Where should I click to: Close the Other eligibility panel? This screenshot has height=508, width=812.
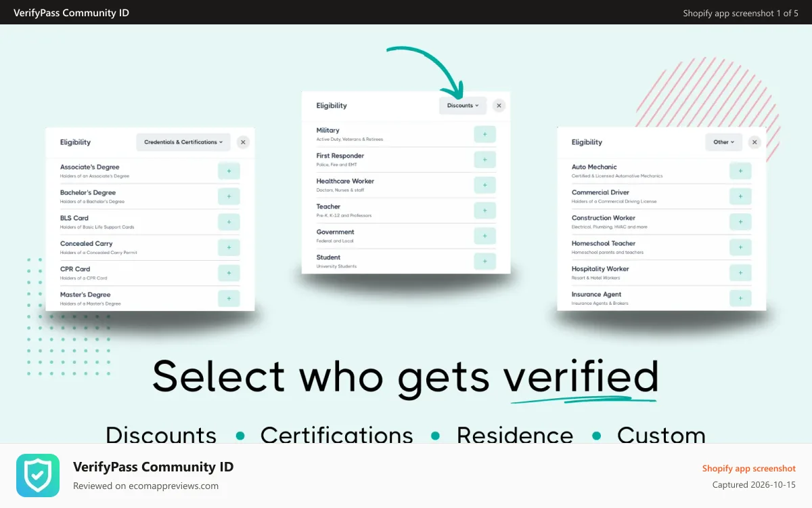[754, 142]
